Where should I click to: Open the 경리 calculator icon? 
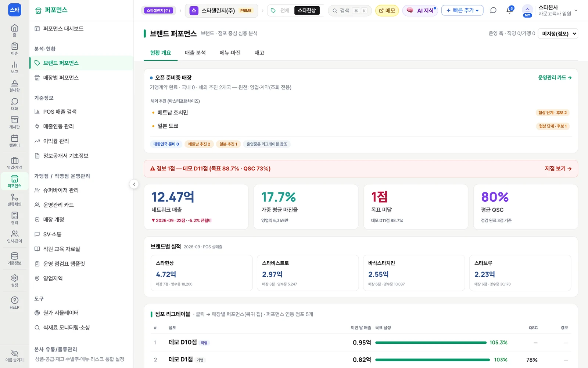pos(14,218)
